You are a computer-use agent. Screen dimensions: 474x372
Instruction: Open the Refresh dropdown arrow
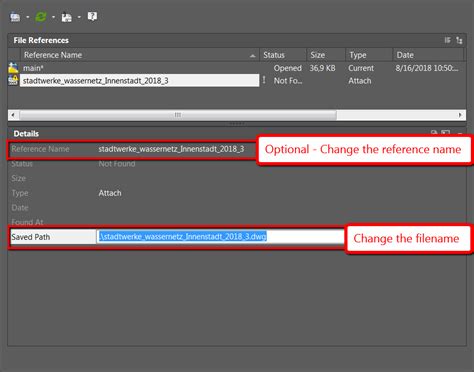coord(53,17)
